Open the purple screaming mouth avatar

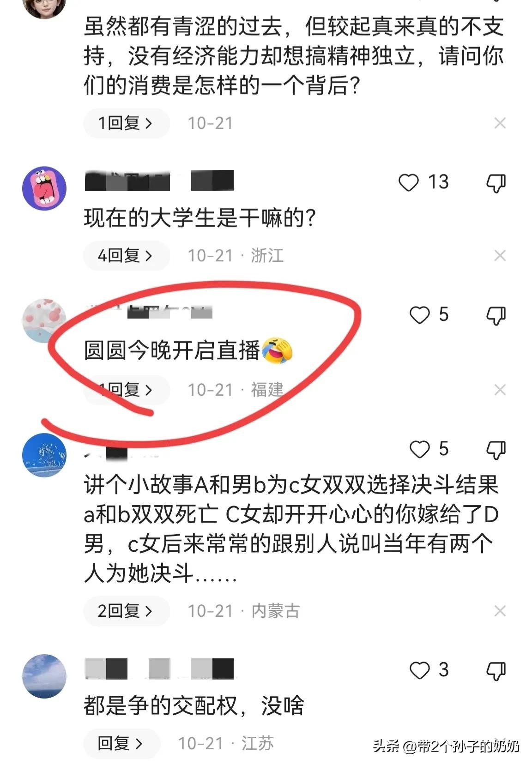[x=44, y=188]
